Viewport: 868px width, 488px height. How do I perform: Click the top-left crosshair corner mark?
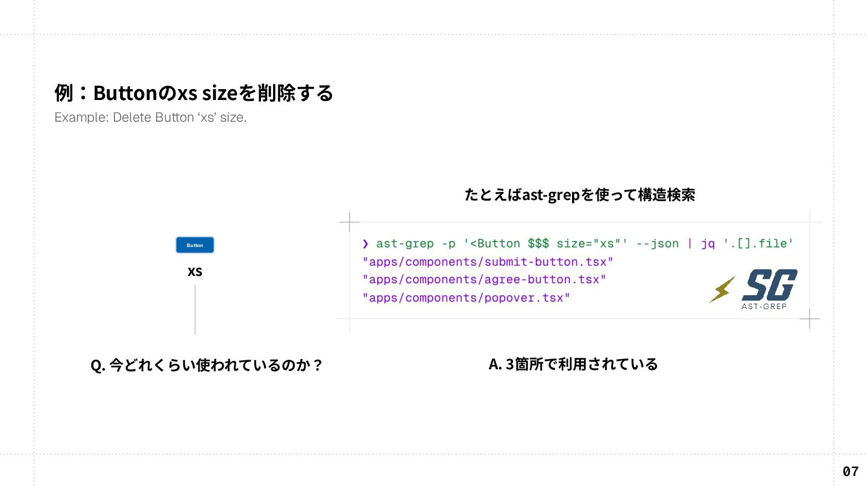pos(350,222)
